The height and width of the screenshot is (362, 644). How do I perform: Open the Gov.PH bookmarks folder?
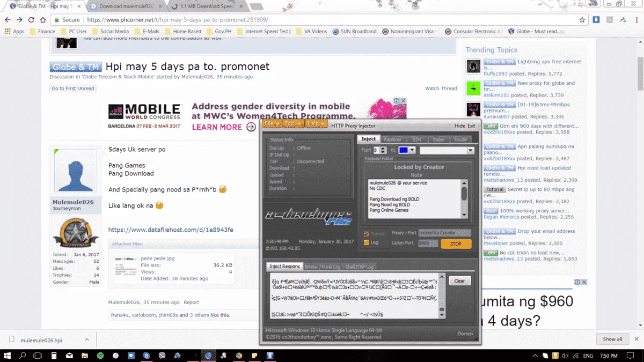[x=218, y=31]
